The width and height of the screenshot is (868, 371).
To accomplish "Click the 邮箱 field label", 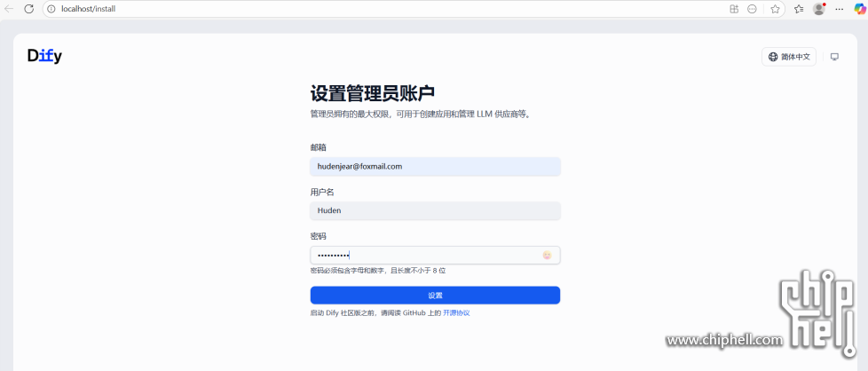I will 318,147.
